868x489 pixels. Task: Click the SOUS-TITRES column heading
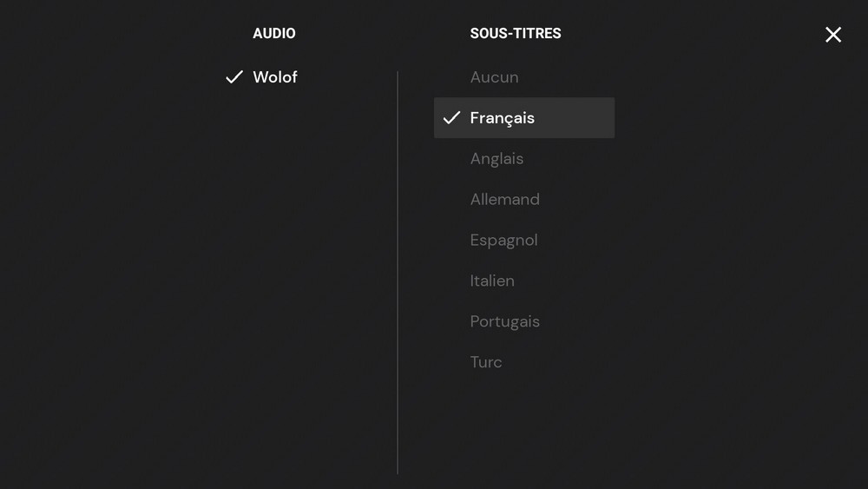pos(516,34)
